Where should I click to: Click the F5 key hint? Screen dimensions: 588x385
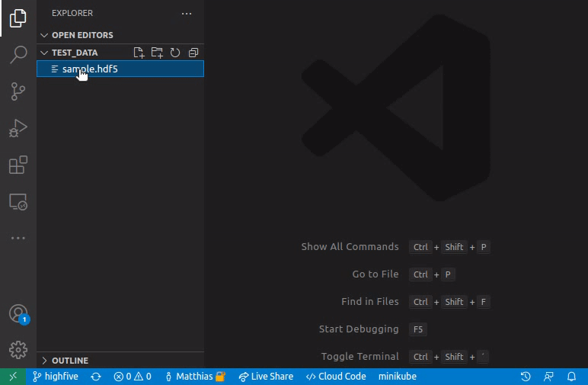[x=417, y=329]
